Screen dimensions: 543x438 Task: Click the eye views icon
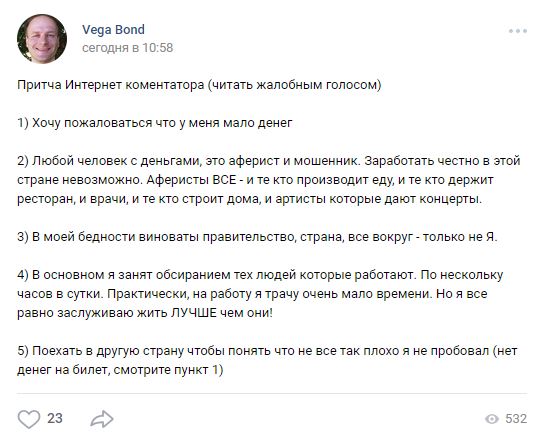coord(492,419)
